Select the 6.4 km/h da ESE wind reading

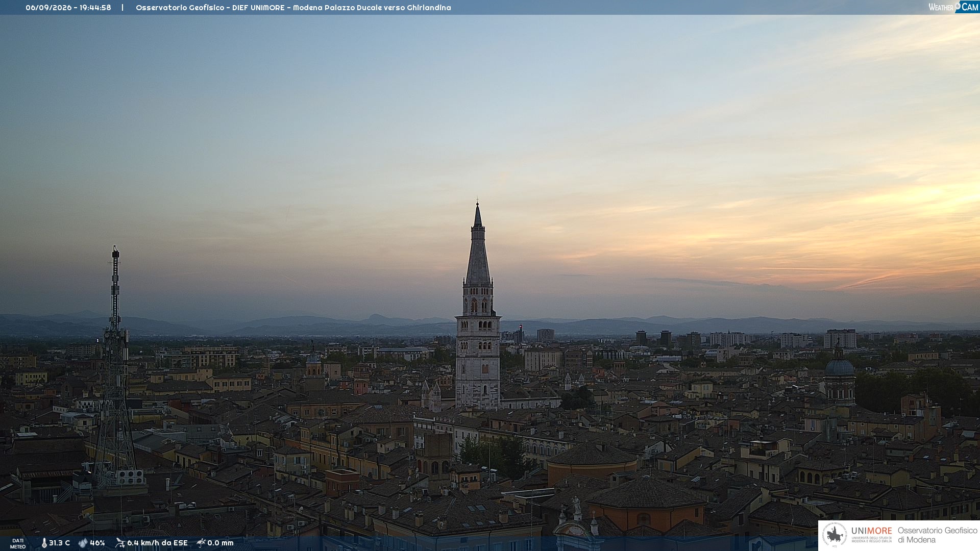coord(157,543)
